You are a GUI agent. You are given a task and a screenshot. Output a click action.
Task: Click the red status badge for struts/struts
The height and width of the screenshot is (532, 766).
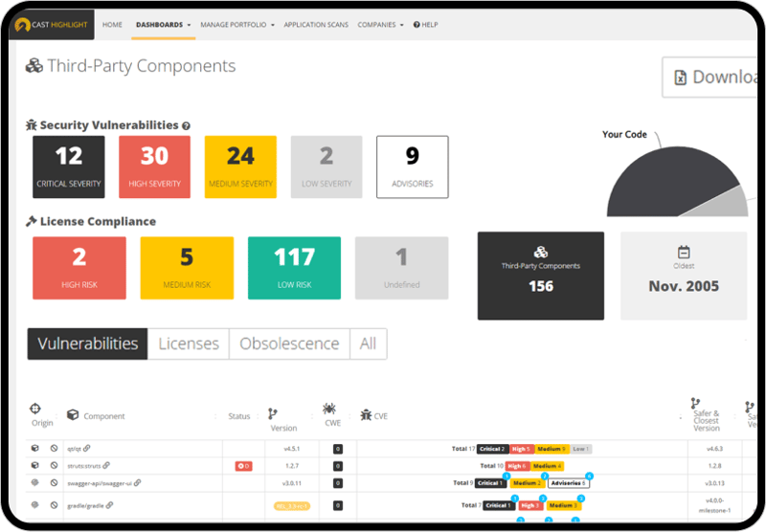[x=243, y=466]
